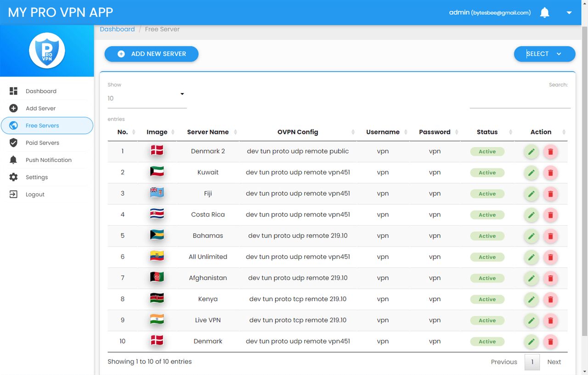The width and height of the screenshot is (588, 375).
Task: Edit the Afghanistan server
Action: (x=531, y=278)
